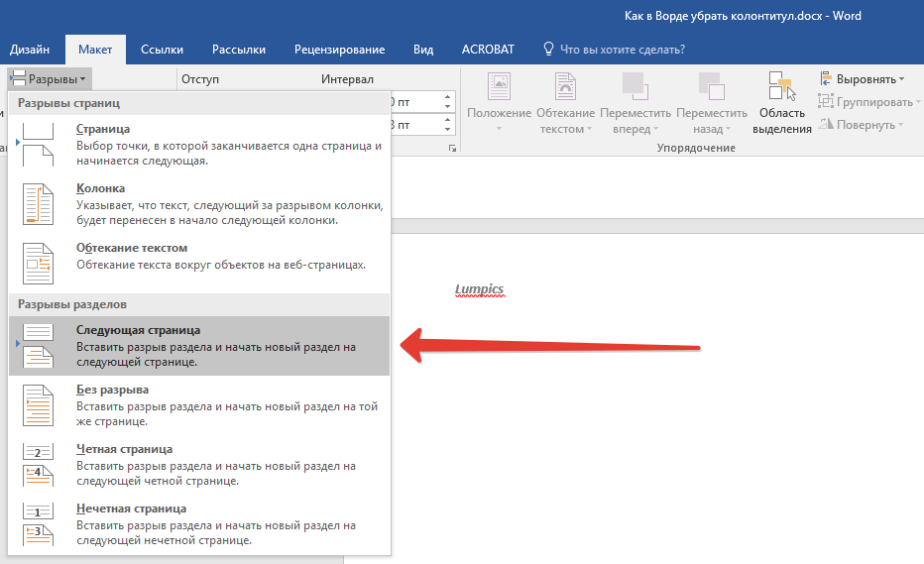Click the 'Что вы хотите сделать?' search field
Image resolution: width=924 pixels, height=564 pixels.
pyautogui.click(x=622, y=49)
